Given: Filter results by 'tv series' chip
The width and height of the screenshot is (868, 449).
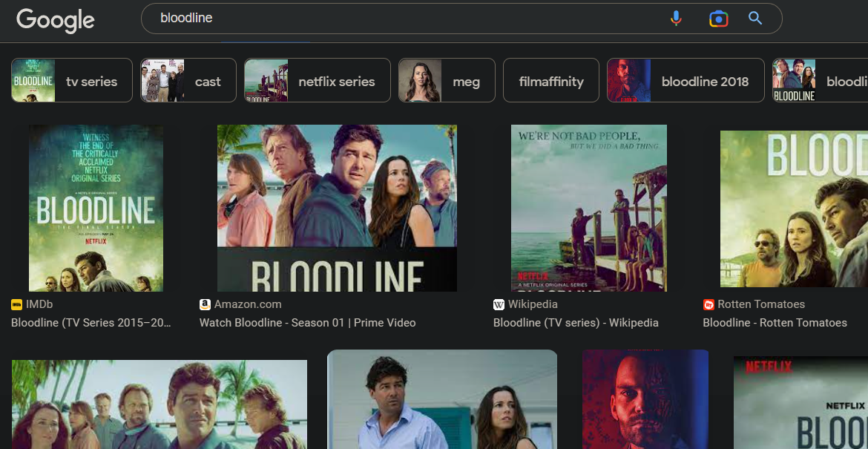Looking at the screenshot, I should (x=72, y=80).
